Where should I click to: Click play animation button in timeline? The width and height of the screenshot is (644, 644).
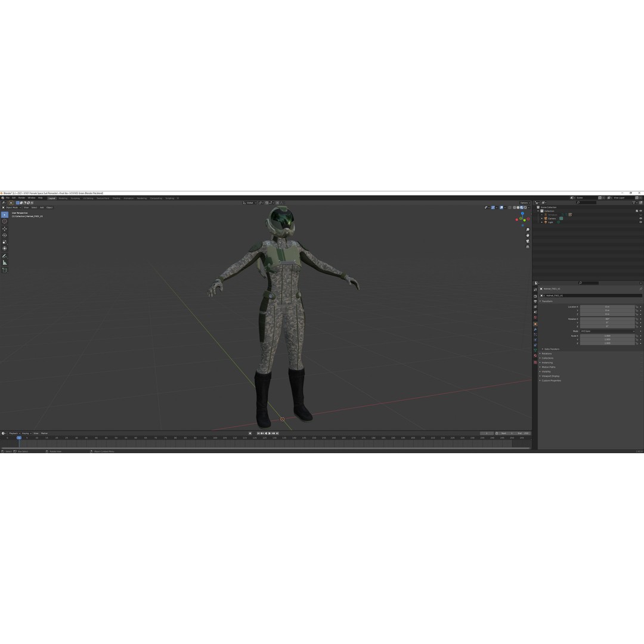[x=270, y=434]
